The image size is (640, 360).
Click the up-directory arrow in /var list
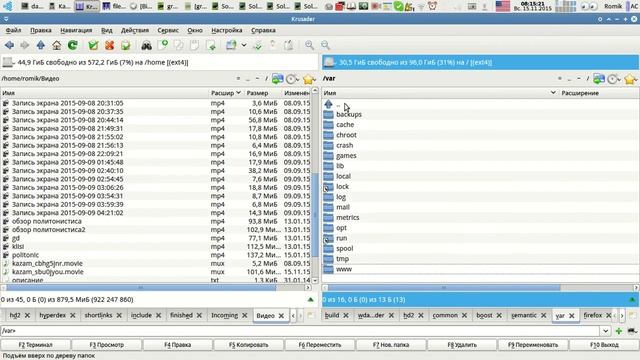pos(329,104)
